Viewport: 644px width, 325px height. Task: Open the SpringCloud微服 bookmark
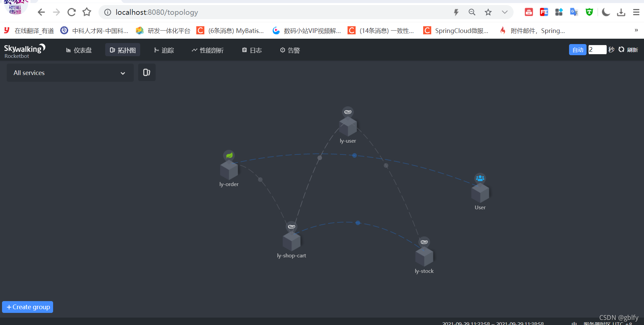click(456, 31)
